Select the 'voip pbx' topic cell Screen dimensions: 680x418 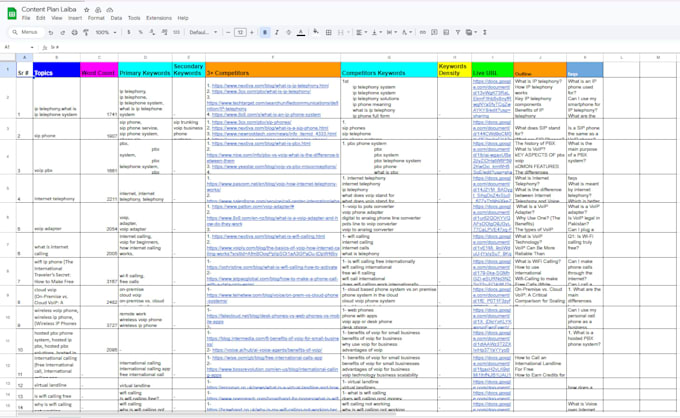pyautogui.click(x=57, y=157)
